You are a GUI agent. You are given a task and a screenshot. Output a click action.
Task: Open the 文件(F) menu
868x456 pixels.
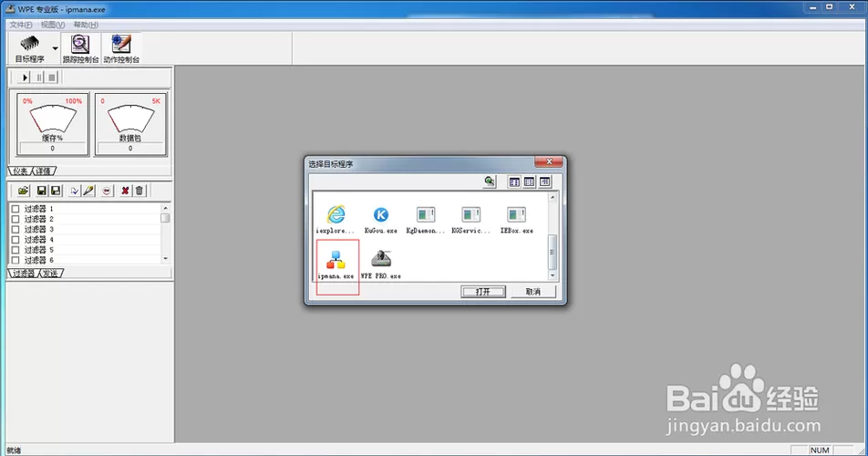click(x=21, y=25)
